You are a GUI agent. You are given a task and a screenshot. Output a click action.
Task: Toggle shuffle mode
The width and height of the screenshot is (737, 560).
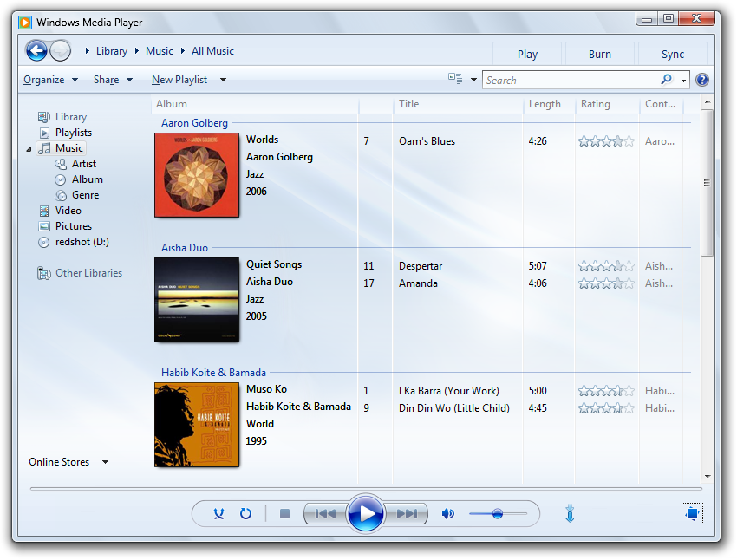[x=218, y=513]
